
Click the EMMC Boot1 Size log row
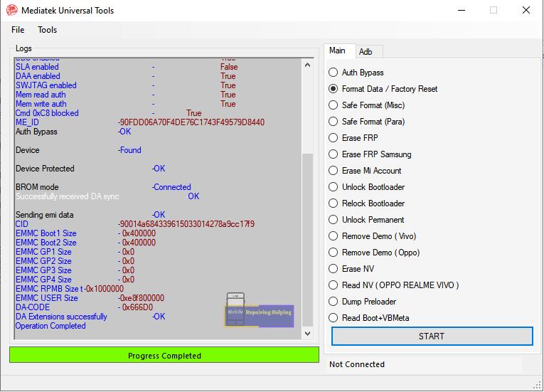(x=85, y=233)
